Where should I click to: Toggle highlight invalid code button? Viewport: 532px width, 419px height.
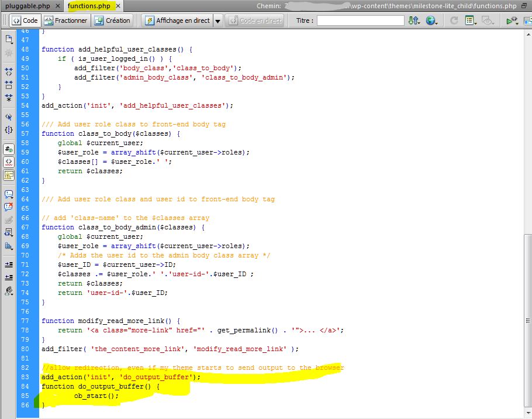(x=9, y=162)
